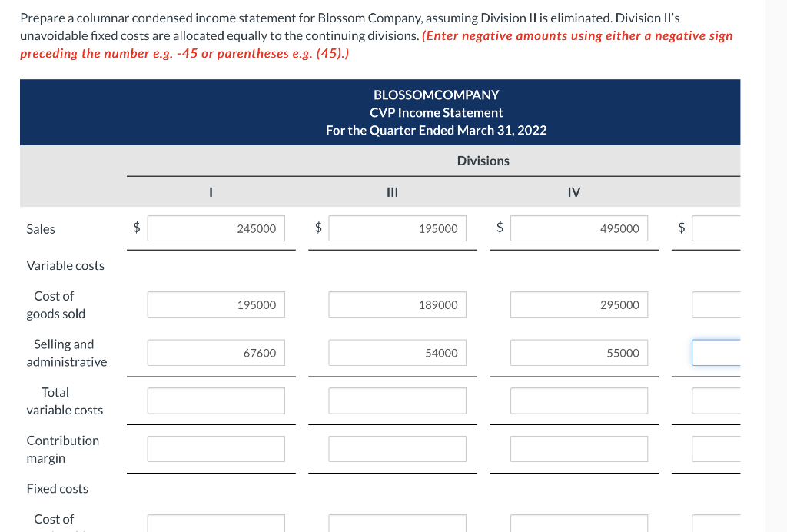Select the Selling and administrative field showing 54000
787x532 pixels.
point(397,352)
